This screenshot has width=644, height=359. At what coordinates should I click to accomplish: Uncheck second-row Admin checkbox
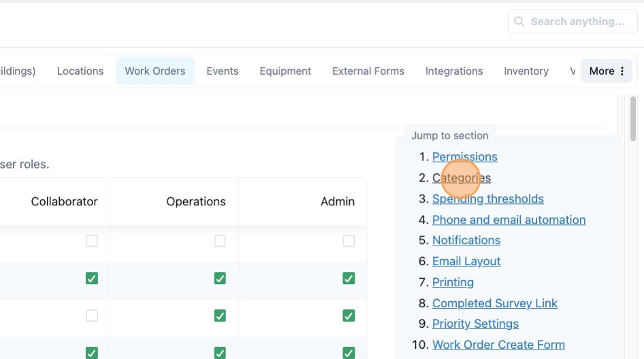coord(349,278)
